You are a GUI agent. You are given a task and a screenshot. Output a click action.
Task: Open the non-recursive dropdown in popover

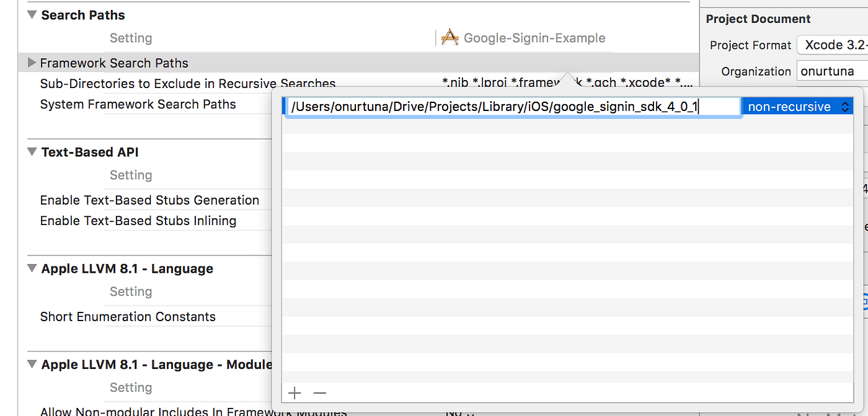798,107
